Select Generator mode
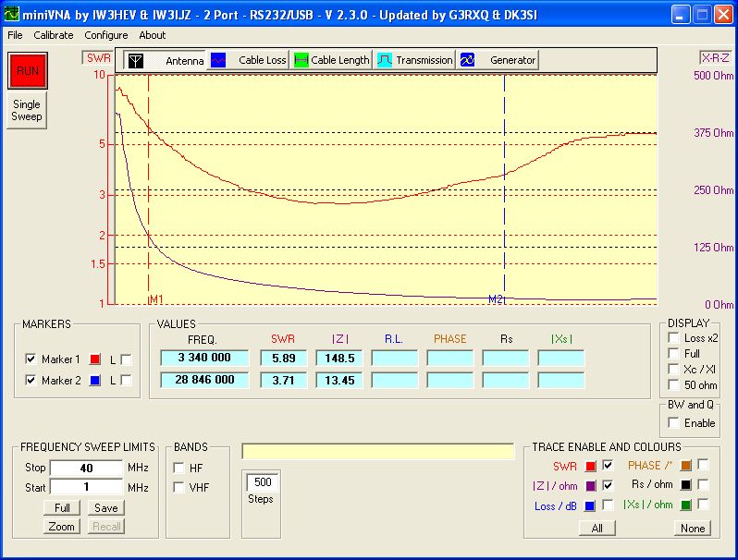The width and height of the screenshot is (738, 560). point(498,60)
